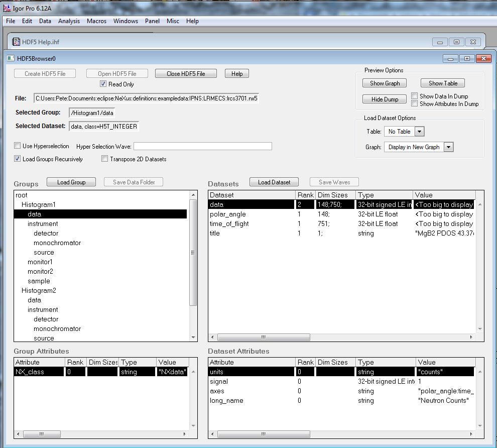Click the HDF5Browser0 window icon
This screenshot has width=497, height=448.
[11, 58]
